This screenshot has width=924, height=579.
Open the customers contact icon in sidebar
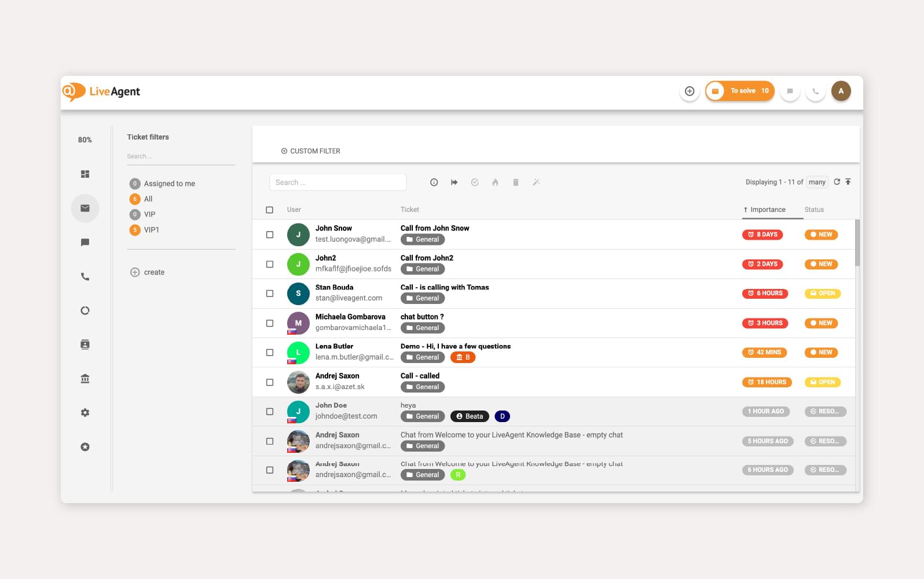pos(85,345)
